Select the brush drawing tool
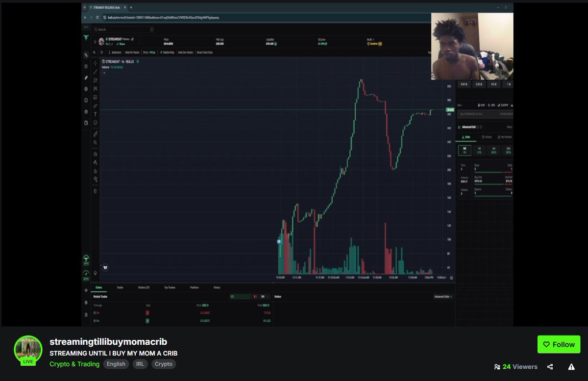Screen dimensions: 588x381 coord(96,106)
